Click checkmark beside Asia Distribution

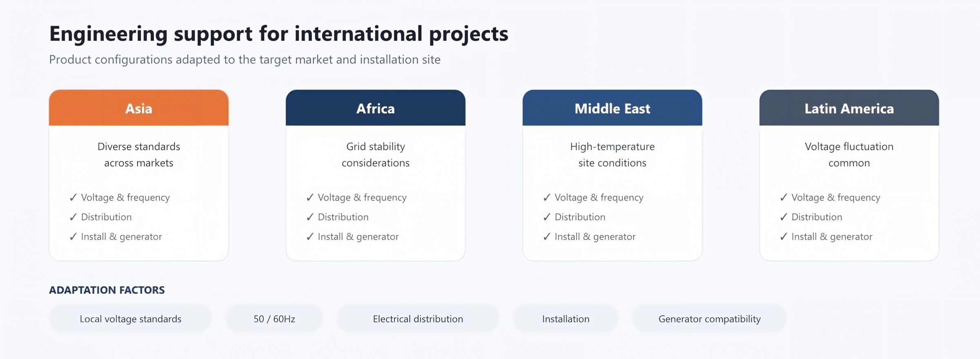(73, 217)
